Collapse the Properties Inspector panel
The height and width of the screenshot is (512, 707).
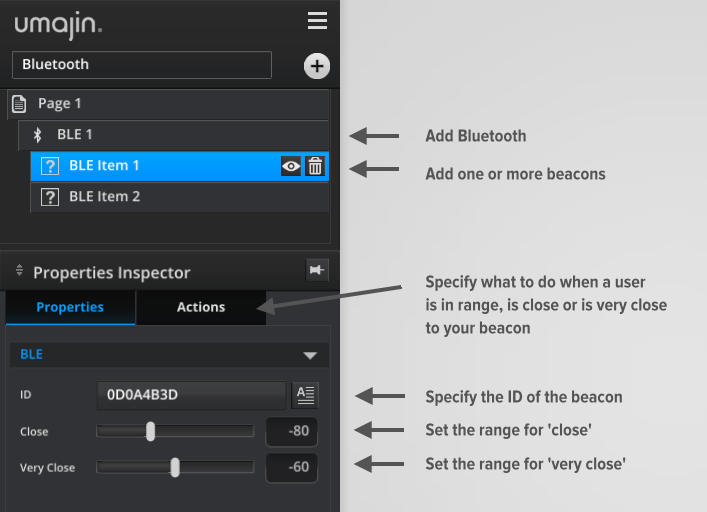tap(18, 272)
